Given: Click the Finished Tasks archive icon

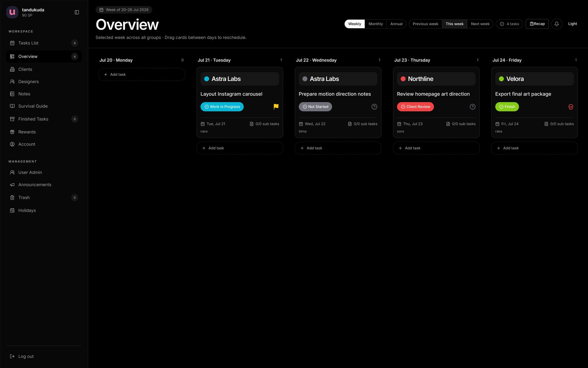Looking at the screenshot, I should pos(12,119).
